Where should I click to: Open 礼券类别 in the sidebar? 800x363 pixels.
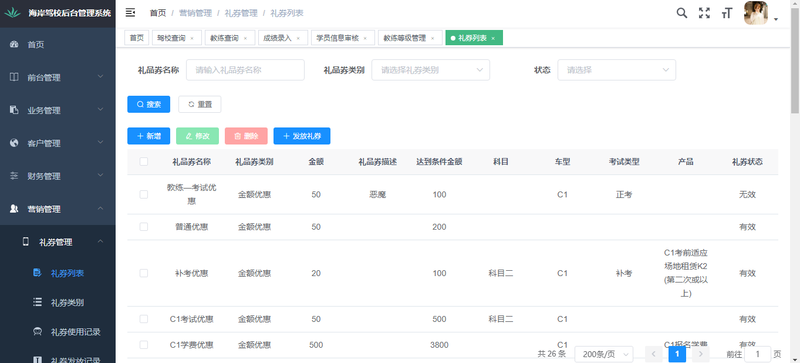click(x=57, y=302)
